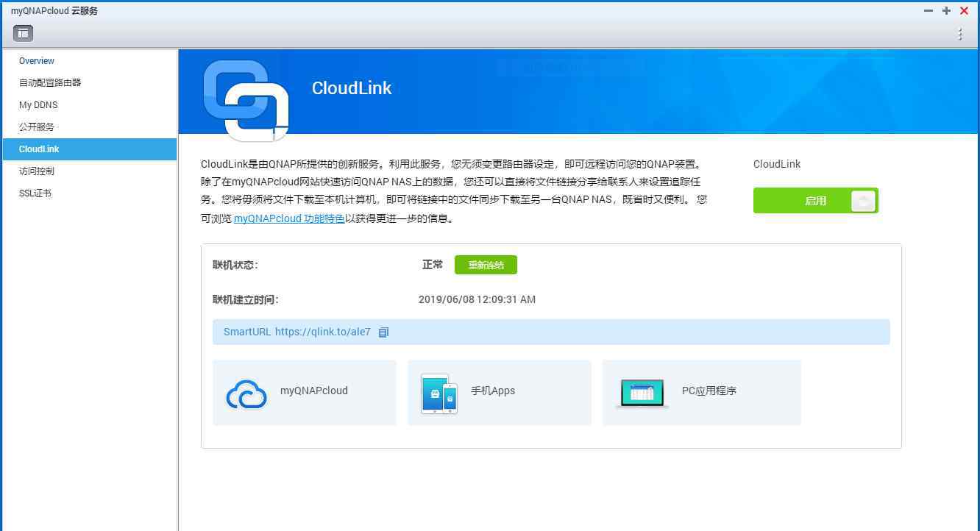Open the myQNAPcloud card
The height and width of the screenshot is (531, 980).
(305, 393)
